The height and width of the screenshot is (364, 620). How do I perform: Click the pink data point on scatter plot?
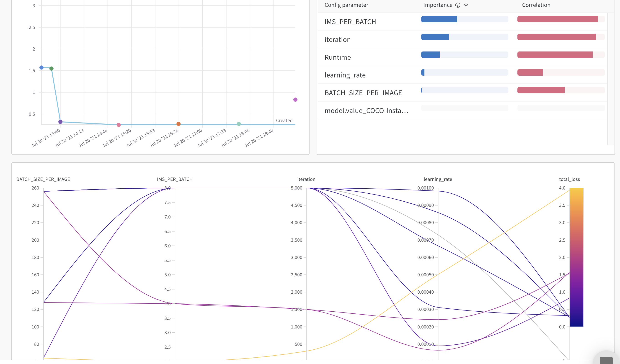click(119, 125)
